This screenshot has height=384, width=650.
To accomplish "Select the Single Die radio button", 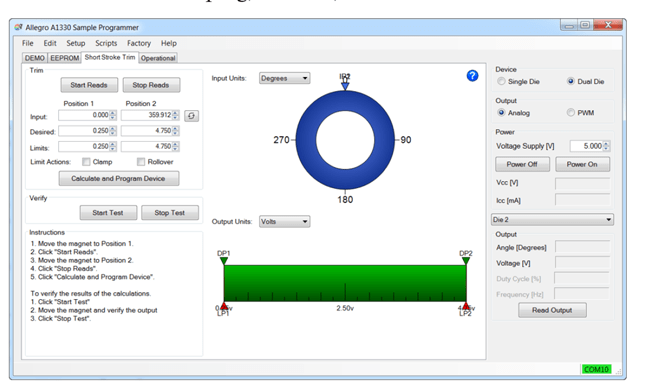I will 501,81.
